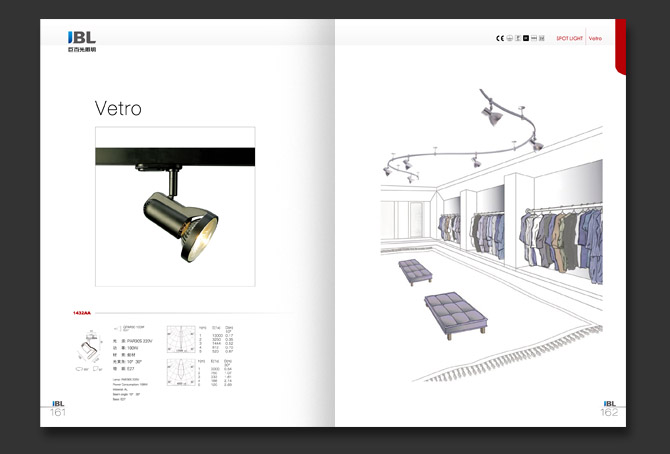Click the spotlight dimension line drawing

click(x=87, y=353)
